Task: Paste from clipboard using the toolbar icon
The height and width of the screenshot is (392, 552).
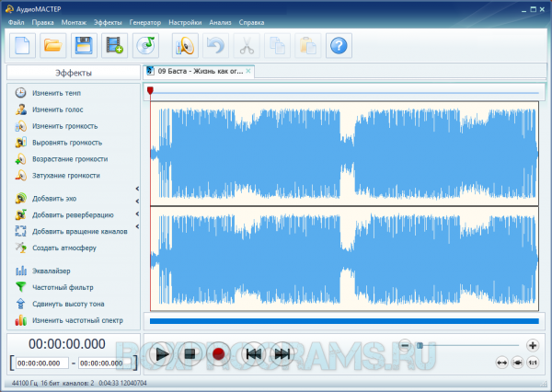Action: click(x=308, y=46)
